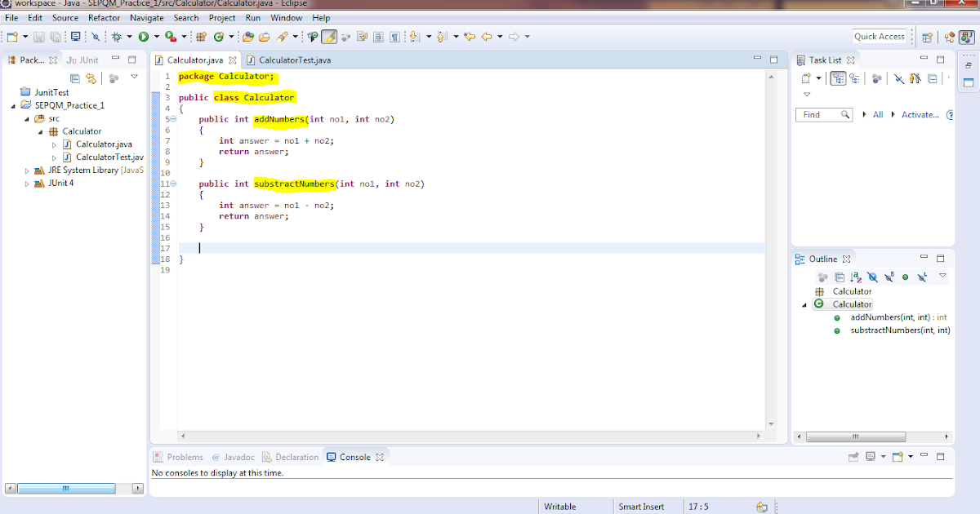The image size is (980, 514).
Task: Click the Activate link in the Task List
Action: click(x=921, y=114)
